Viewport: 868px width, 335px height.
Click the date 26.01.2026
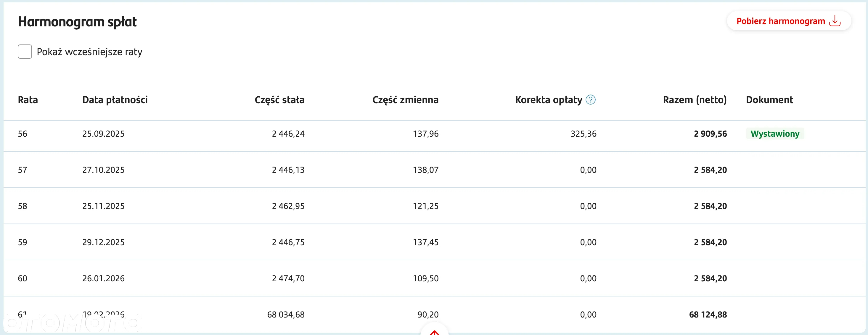(x=103, y=278)
